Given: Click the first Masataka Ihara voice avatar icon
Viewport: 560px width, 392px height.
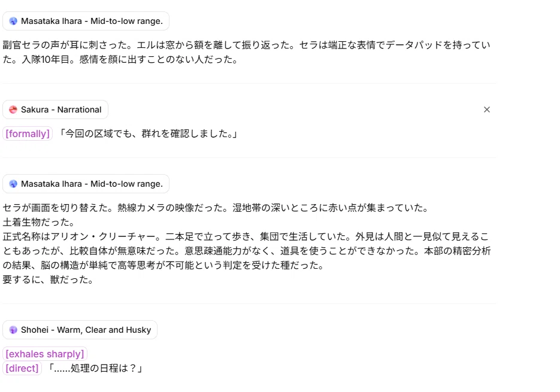Looking at the screenshot, I should (13, 21).
